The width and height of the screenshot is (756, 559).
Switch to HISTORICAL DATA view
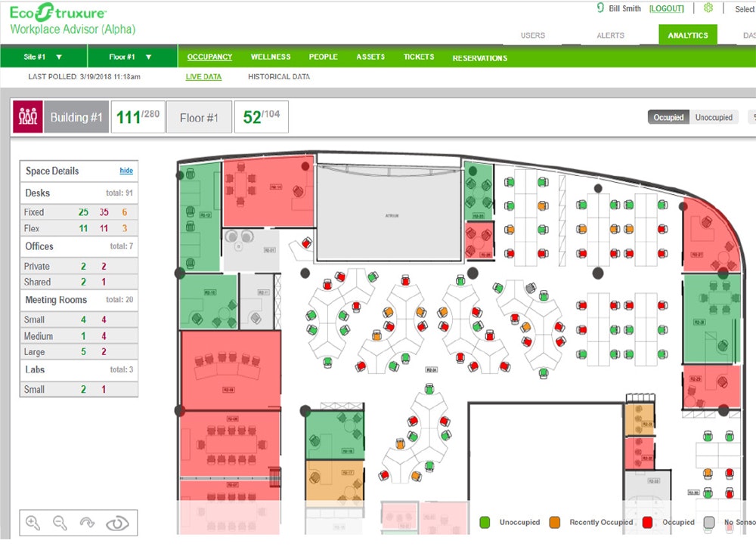[x=279, y=76]
